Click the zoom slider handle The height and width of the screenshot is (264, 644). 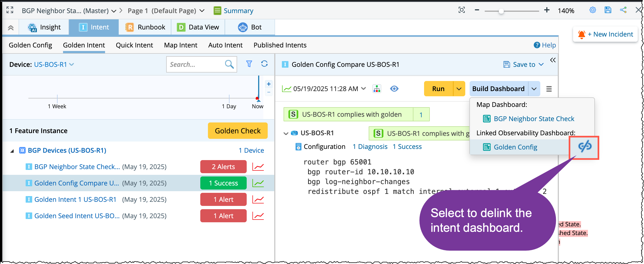point(501,11)
